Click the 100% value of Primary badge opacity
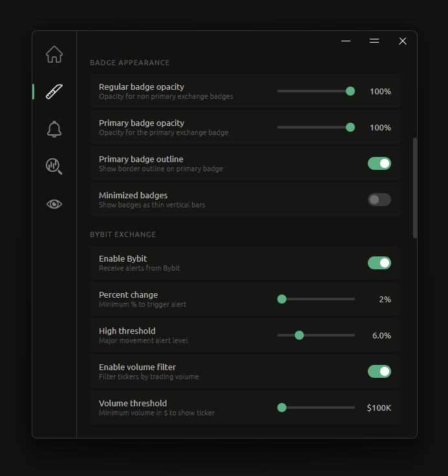 (x=380, y=127)
